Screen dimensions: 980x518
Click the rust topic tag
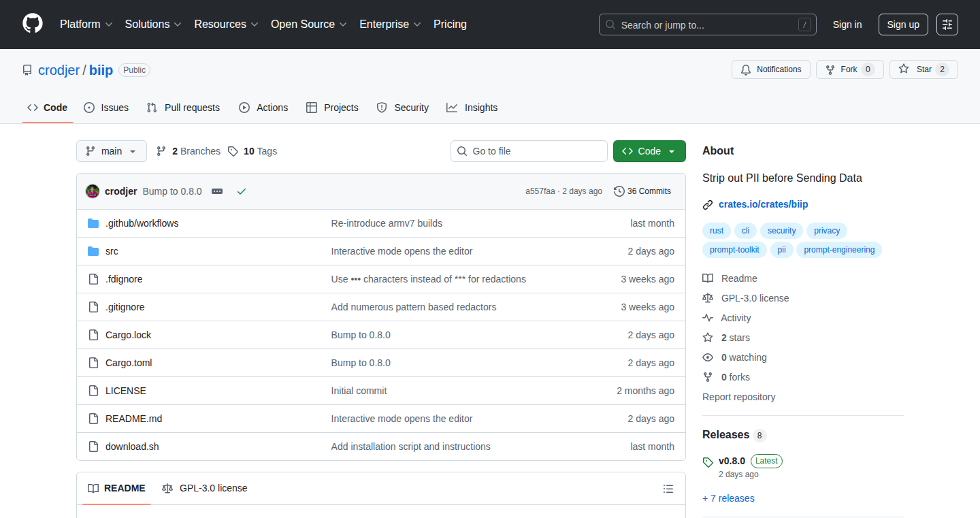point(717,231)
